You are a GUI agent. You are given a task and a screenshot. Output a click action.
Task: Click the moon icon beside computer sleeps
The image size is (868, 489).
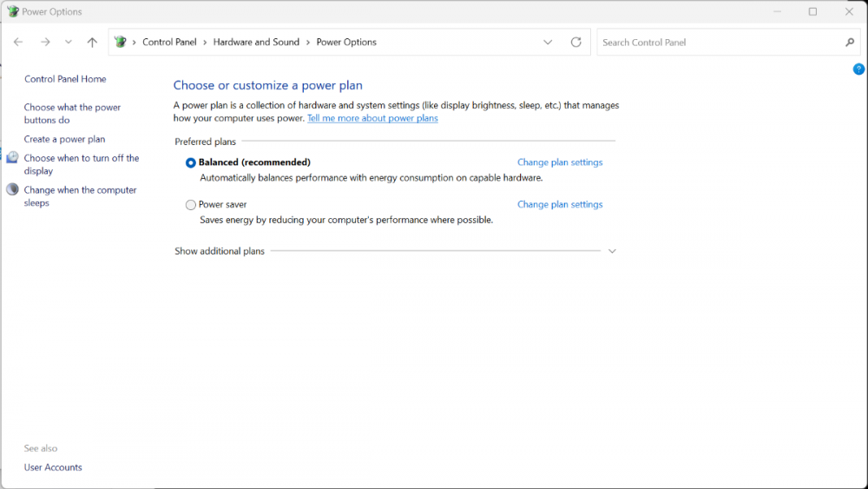pyautogui.click(x=12, y=190)
